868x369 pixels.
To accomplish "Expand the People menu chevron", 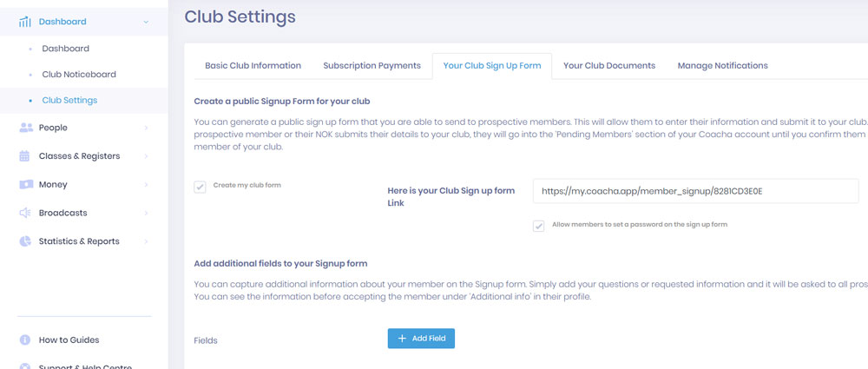I will [146, 128].
